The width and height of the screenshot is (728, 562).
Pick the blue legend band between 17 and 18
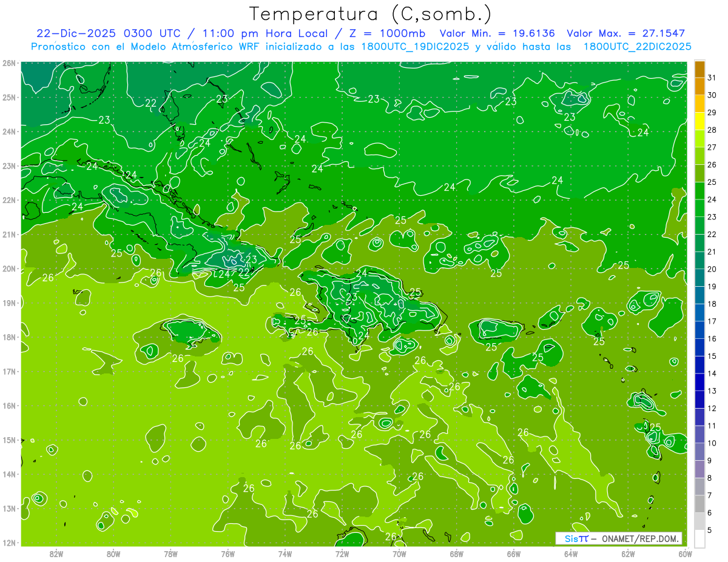tap(699, 313)
